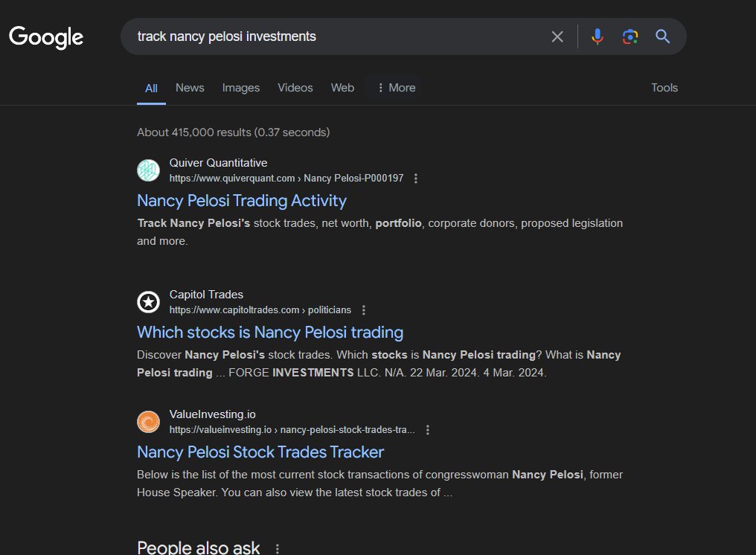The width and height of the screenshot is (756, 555).
Task: Click the magnifying glass search button
Action: (662, 36)
